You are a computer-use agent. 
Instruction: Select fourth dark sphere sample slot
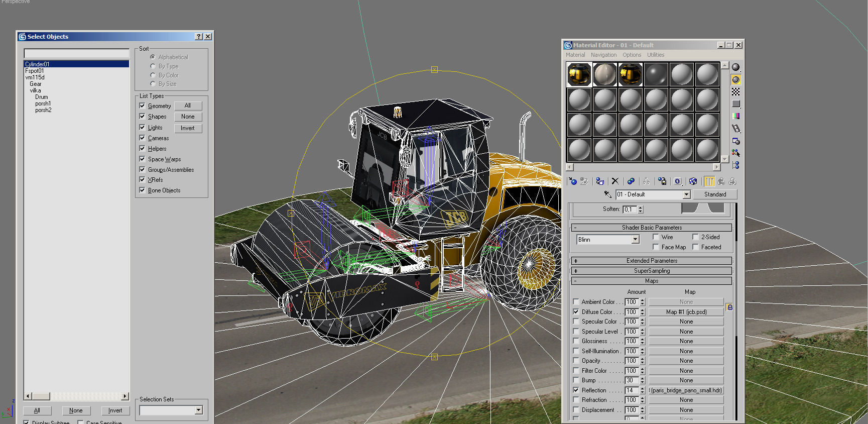656,74
